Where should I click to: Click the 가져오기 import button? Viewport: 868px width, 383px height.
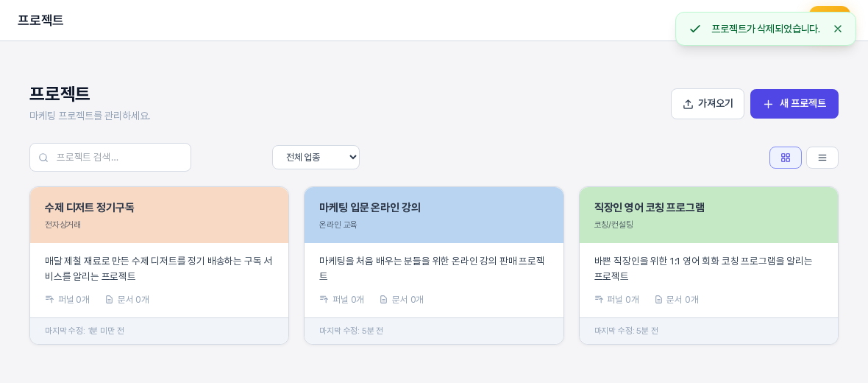(x=708, y=104)
